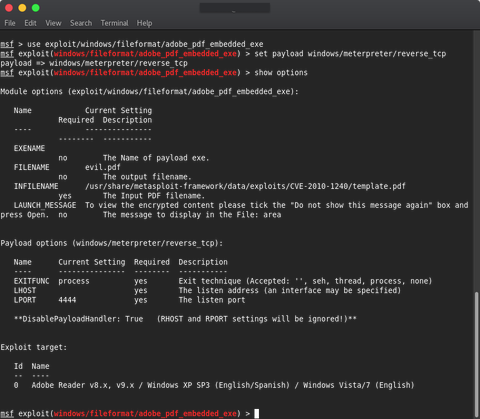
Task: Click the vertical scrollbar thumb
Action: coord(477,353)
